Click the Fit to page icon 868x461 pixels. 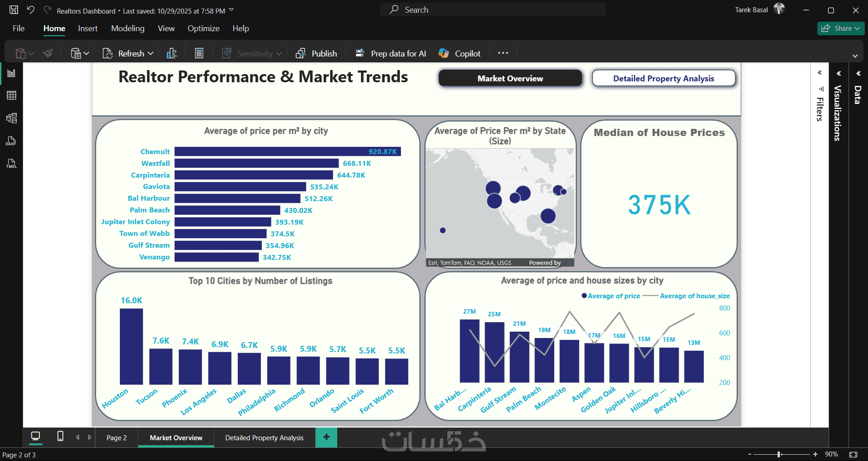point(854,454)
